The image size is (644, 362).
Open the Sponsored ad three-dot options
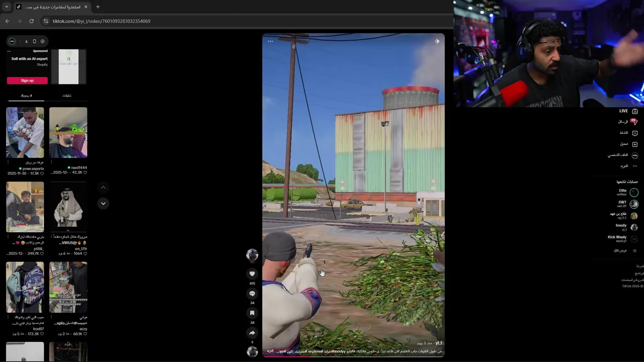[9, 51]
